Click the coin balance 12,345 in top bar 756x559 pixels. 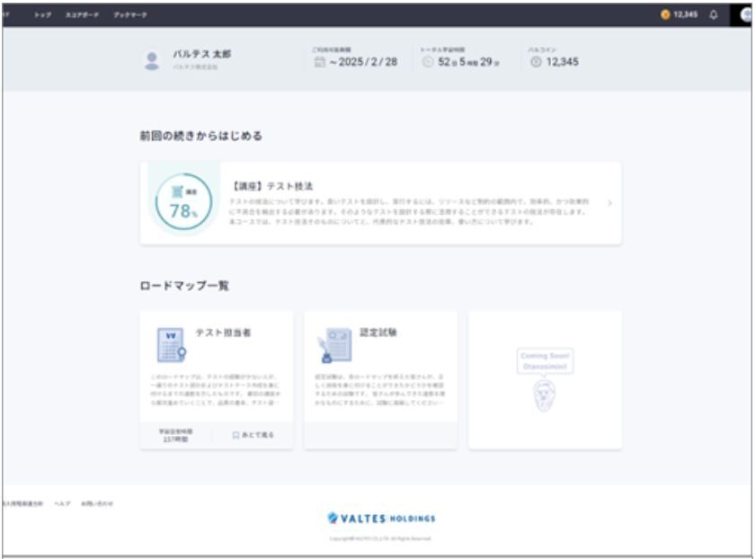pyautogui.click(x=685, y=15)
